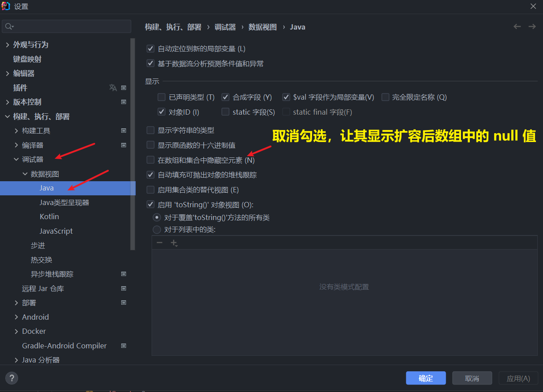
Task: Navigate back using the left arrow icon
Action: (x=517, y=26)
